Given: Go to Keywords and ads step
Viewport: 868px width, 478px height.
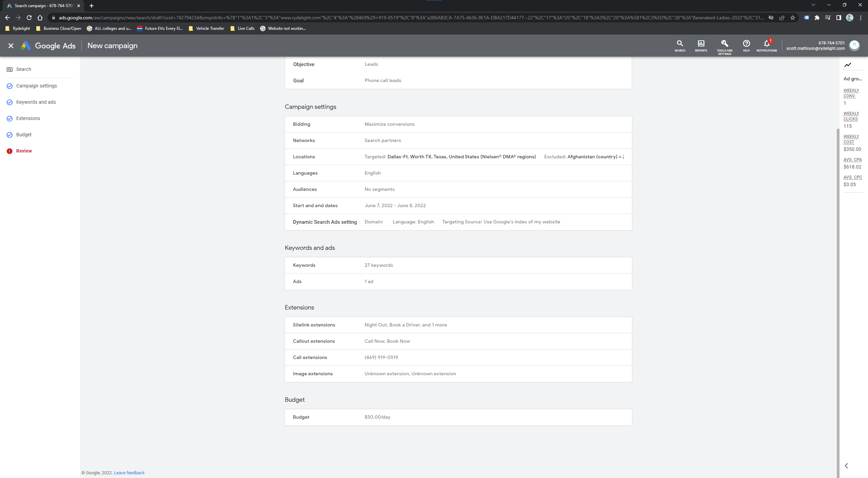Looking at the screenshot, I should (36, 102).
